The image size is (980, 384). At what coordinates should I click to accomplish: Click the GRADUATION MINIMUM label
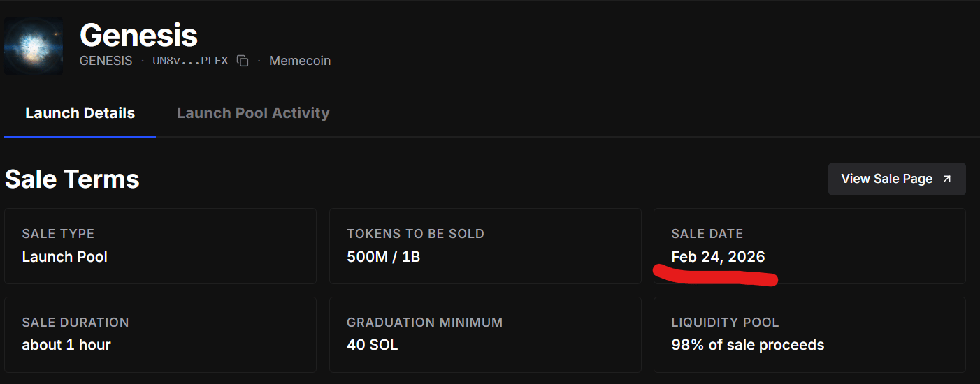tap(424, 323)
